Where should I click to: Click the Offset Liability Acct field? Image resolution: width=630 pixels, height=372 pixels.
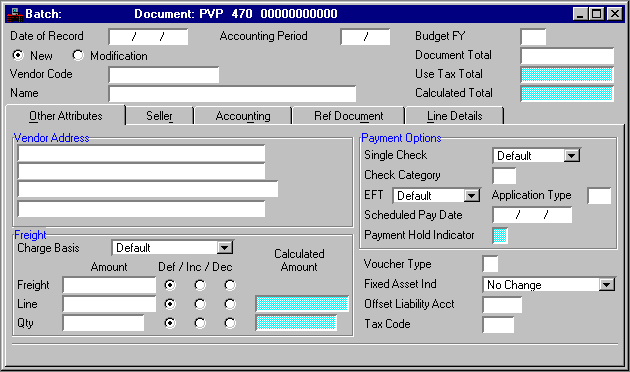coord(502,305)
